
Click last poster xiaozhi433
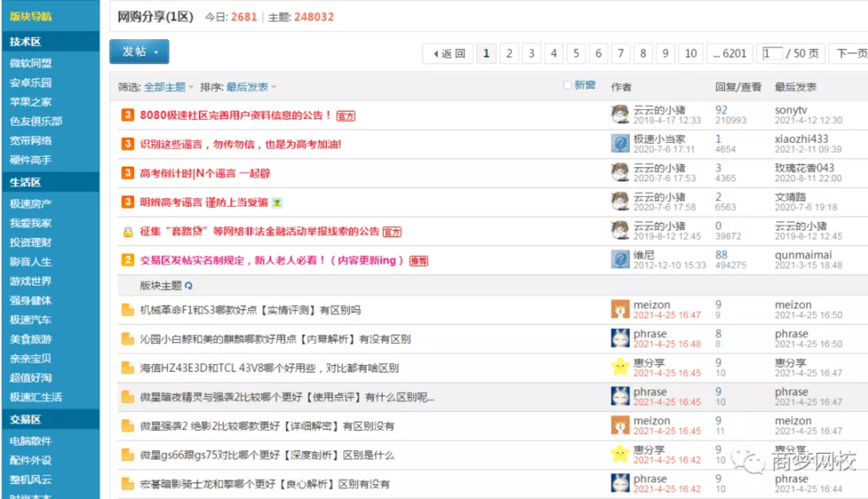coord(802,139)
